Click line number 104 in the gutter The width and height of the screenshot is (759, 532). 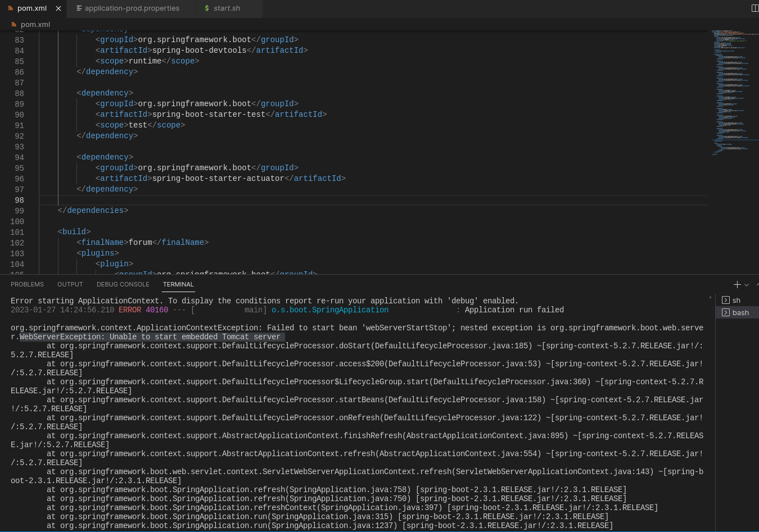17,264
